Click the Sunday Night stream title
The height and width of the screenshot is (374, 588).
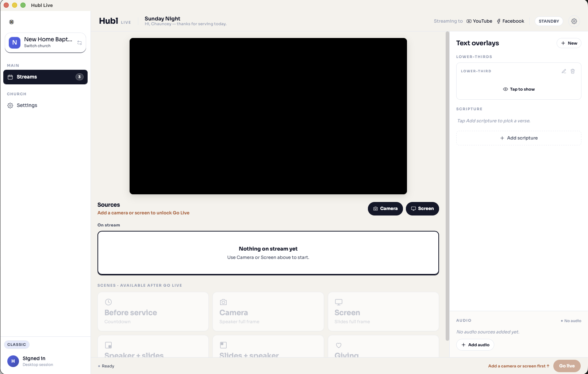(x=162, y=19)
